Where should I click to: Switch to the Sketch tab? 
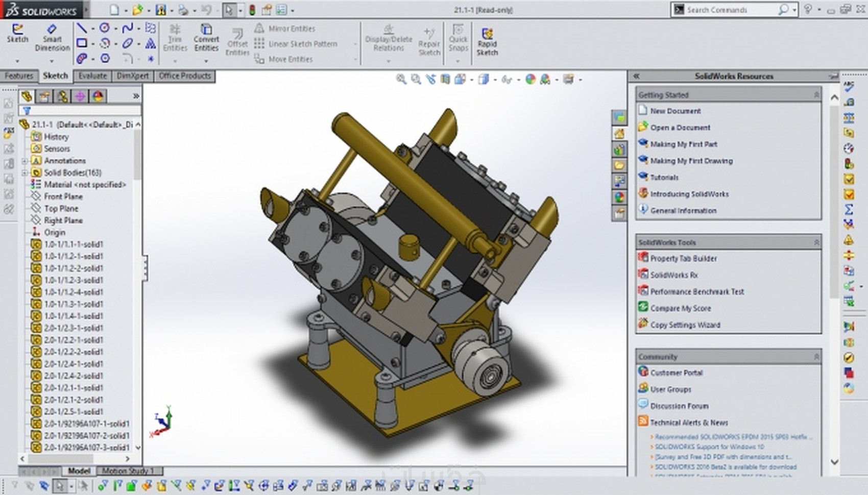[55, 76]
